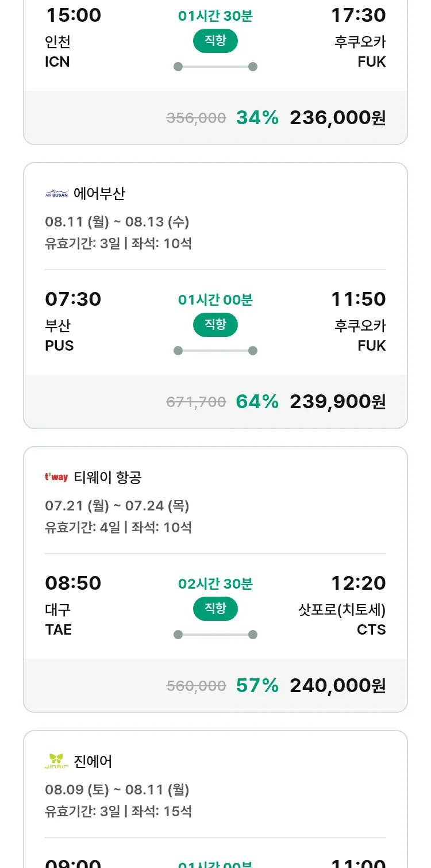
Task: Tap the 직항 badge on the Daegu flight
Action: click(x=215, y=609)
